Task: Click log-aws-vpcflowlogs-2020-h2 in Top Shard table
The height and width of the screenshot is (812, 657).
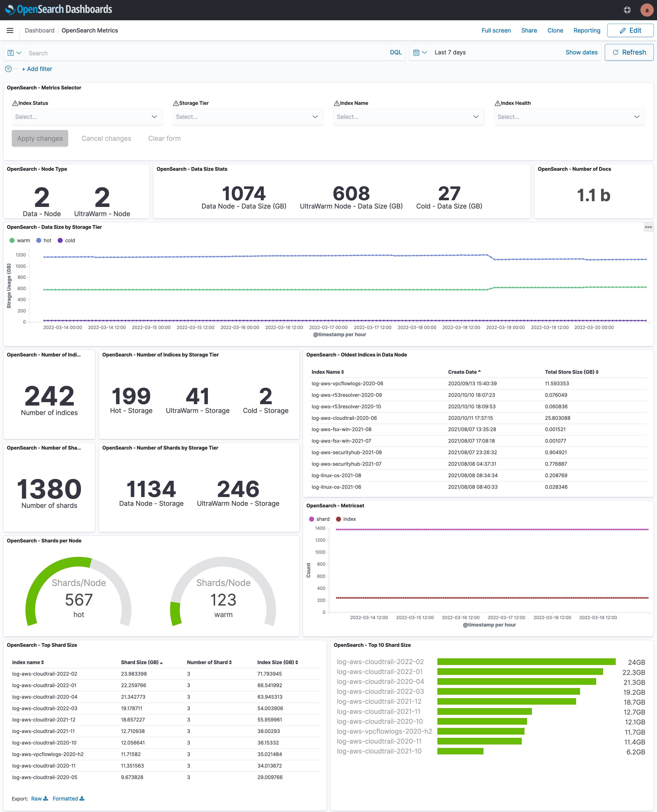Action: pos(48,754)
